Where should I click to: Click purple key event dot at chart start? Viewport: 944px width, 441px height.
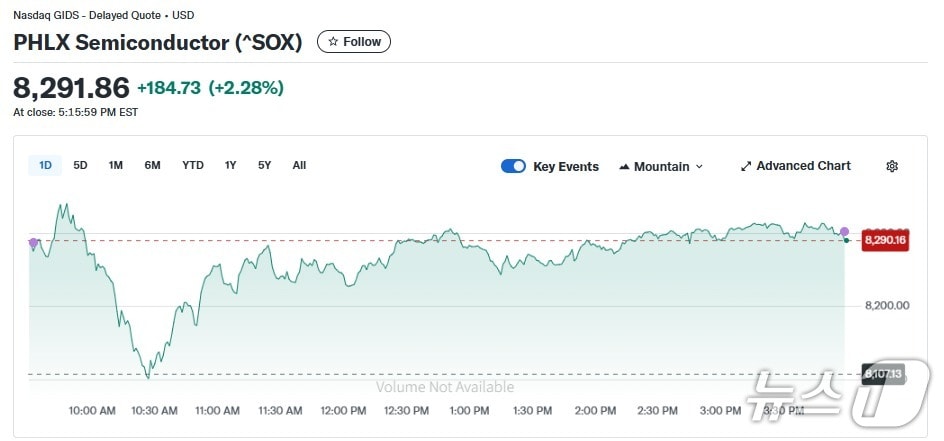[x=33, y=243]
